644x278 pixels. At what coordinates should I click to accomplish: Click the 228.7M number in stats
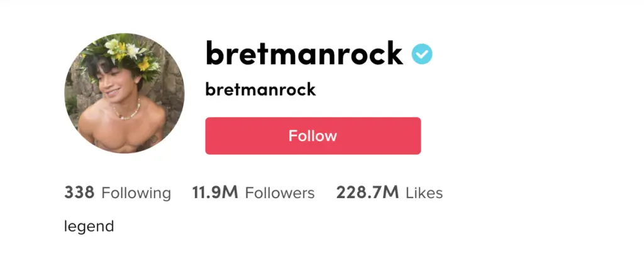(367, 192)
